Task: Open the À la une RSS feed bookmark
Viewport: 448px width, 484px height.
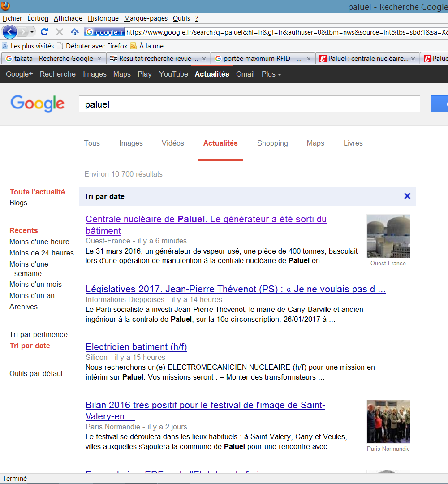Action: [x=147, y=46]
